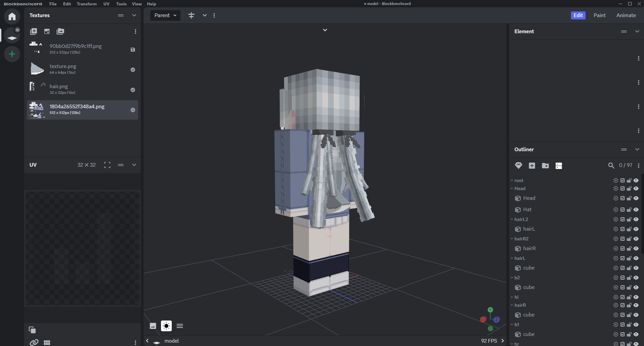Viewport: 644px width, 346px height.
Task: Open the Outliner search magnifier
Action: click(x=611, y=166)
